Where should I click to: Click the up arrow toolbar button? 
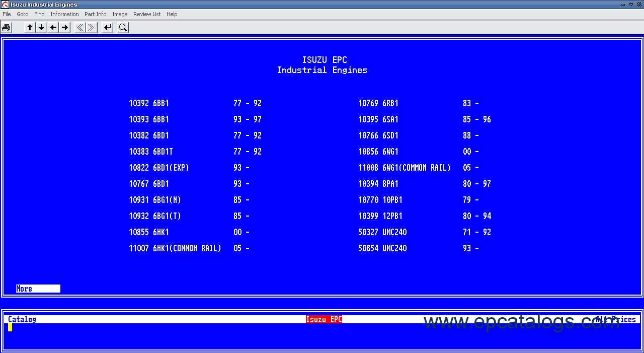click(30, 28)
